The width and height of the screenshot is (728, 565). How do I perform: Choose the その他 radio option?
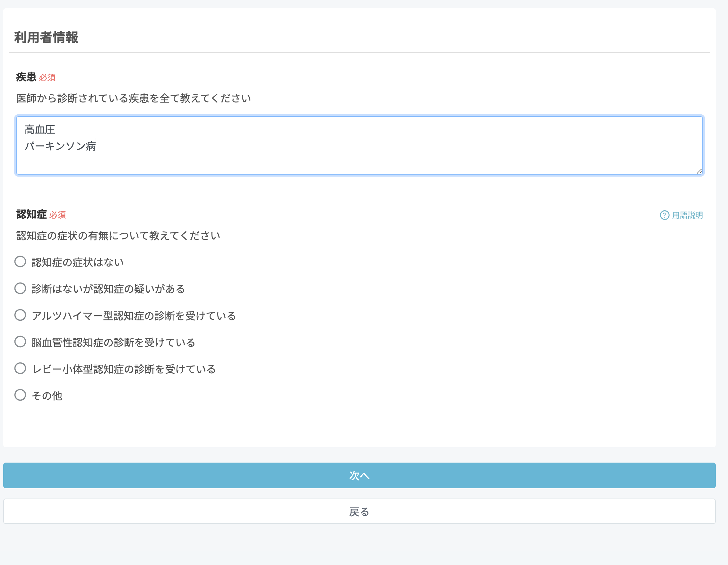click(20, 395)
